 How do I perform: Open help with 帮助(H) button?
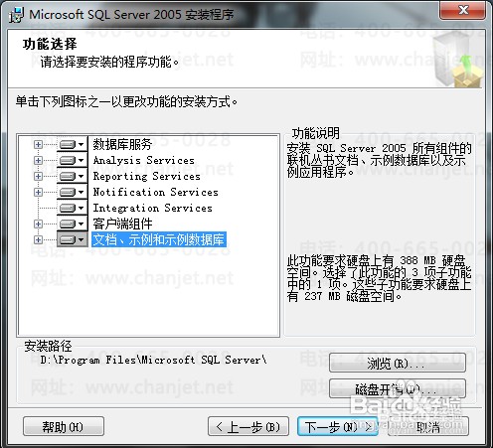tap(64, 426)
